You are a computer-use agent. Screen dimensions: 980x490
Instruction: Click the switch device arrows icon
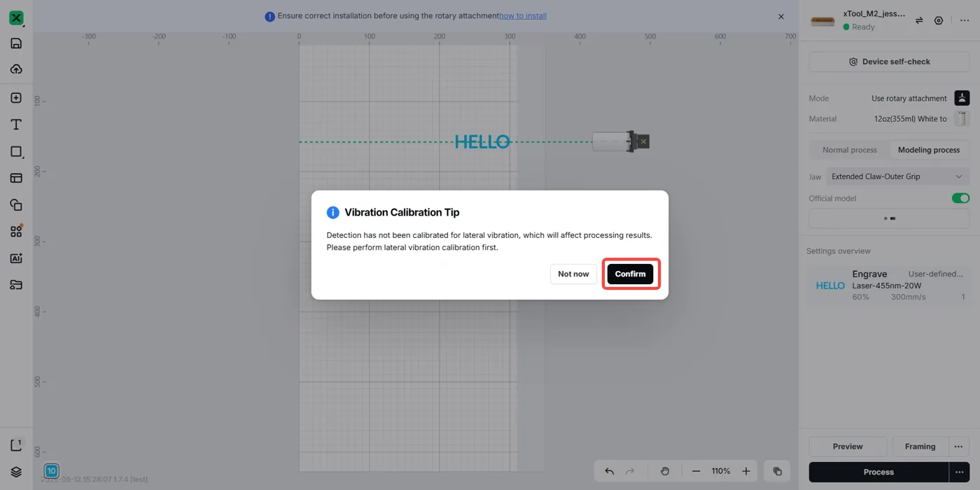pos(919,20)
